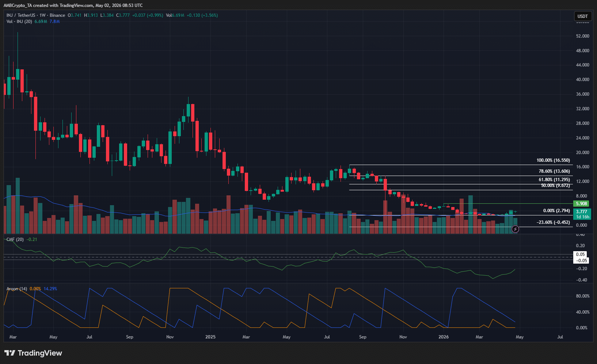Image resolution: width=597 pixels, height=364 pixels.
Task: Click the green 5.908 price label
Action: click(581, 204)
